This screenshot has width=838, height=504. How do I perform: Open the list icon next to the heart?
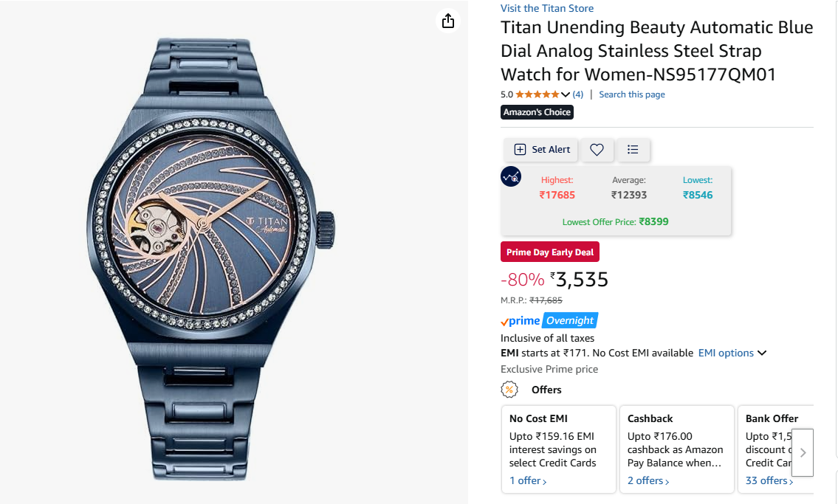coord(633,150)
